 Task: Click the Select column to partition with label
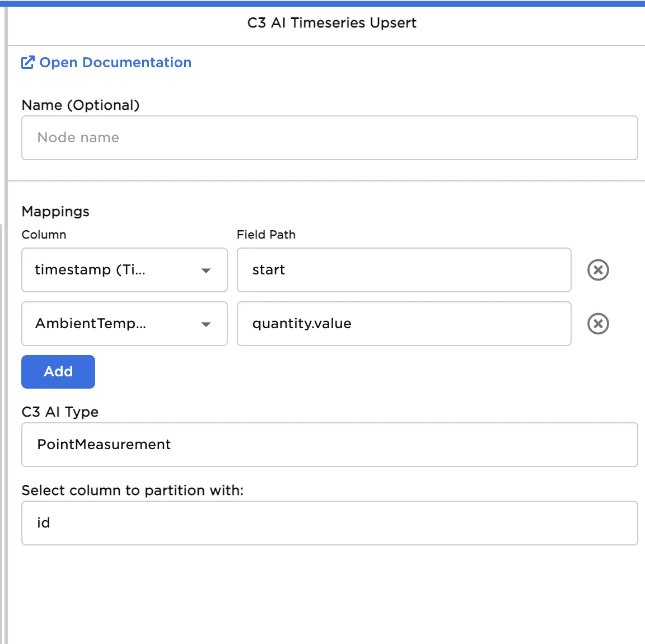point(132,490)
